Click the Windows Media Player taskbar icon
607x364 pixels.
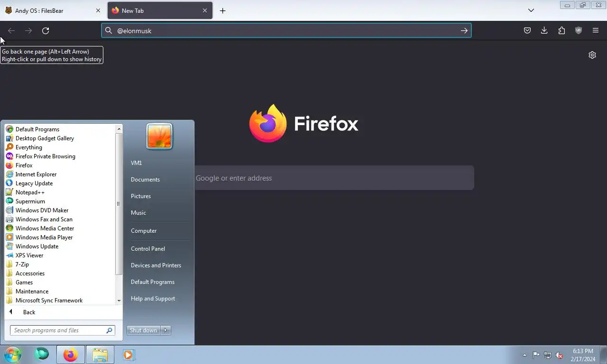click(x=129, y=355)
